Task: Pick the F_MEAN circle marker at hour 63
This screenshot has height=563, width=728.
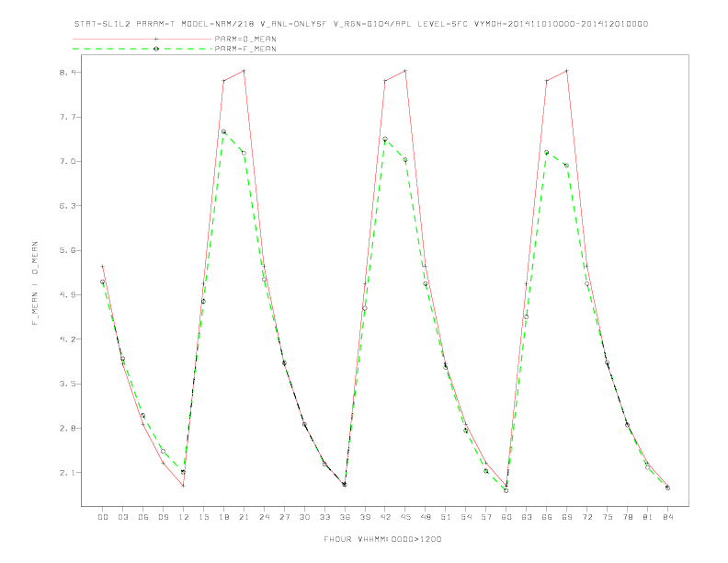Action: (x=527, y=316)
